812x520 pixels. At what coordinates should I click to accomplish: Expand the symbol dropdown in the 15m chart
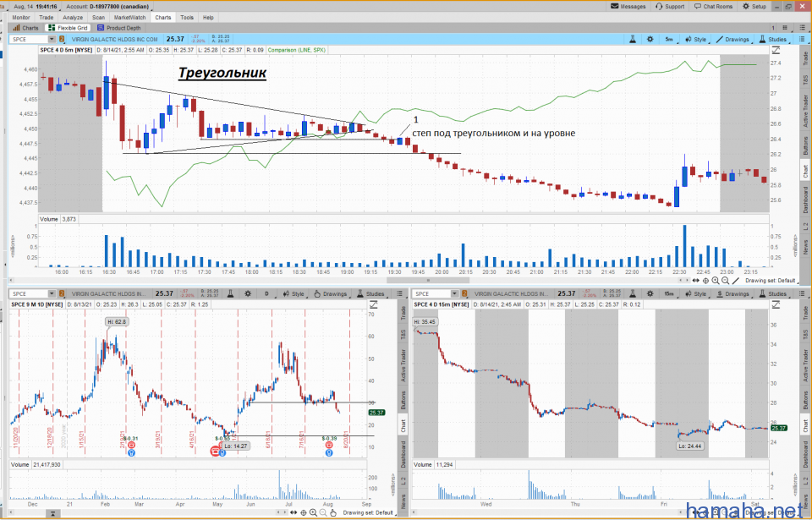pyautogui.click(x=455, y=293)
